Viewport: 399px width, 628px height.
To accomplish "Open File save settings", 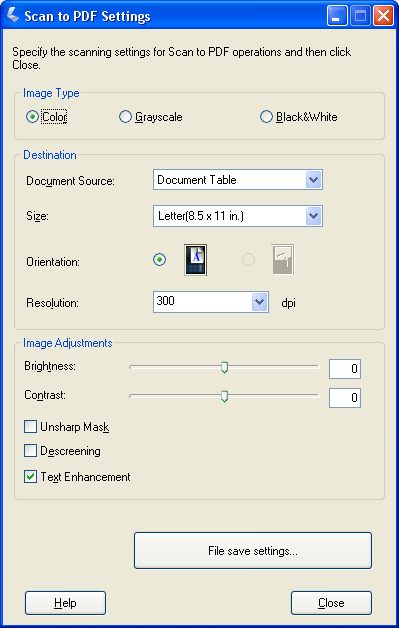I will tap(253, 551).
